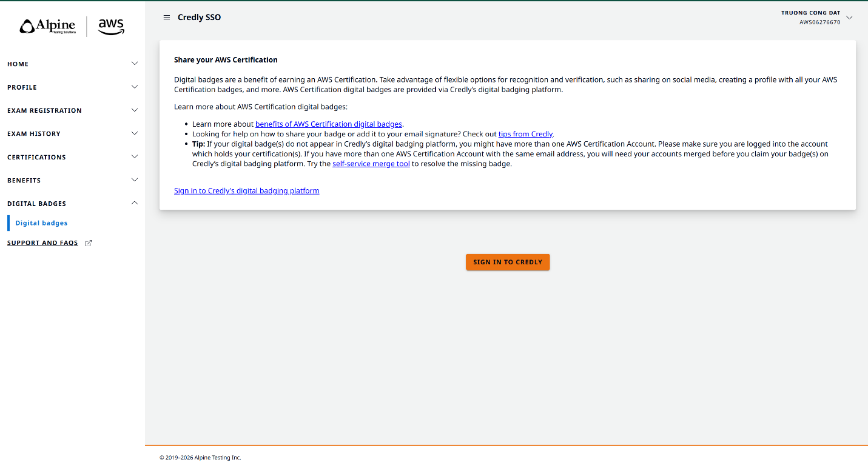Open the Home menu item
The width and height of the screenshot is (868, 468).
[18, 64]
